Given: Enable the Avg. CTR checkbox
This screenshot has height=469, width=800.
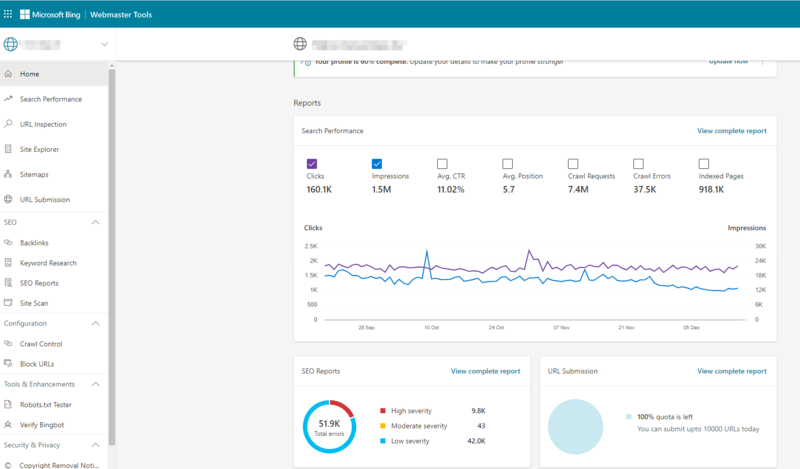Looking at the screenshot, I should pyautogui.click(x=442, y=163).
